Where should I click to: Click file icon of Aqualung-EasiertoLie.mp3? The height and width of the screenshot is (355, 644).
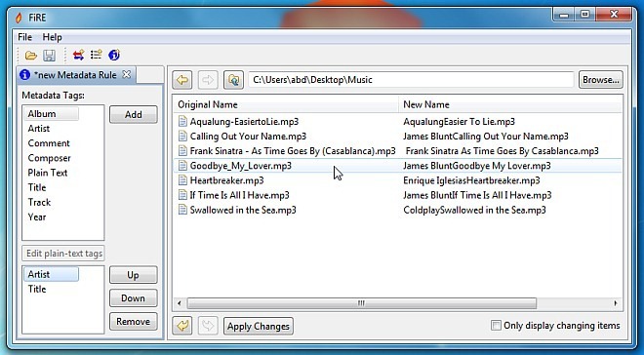click(x=182, y=122)
